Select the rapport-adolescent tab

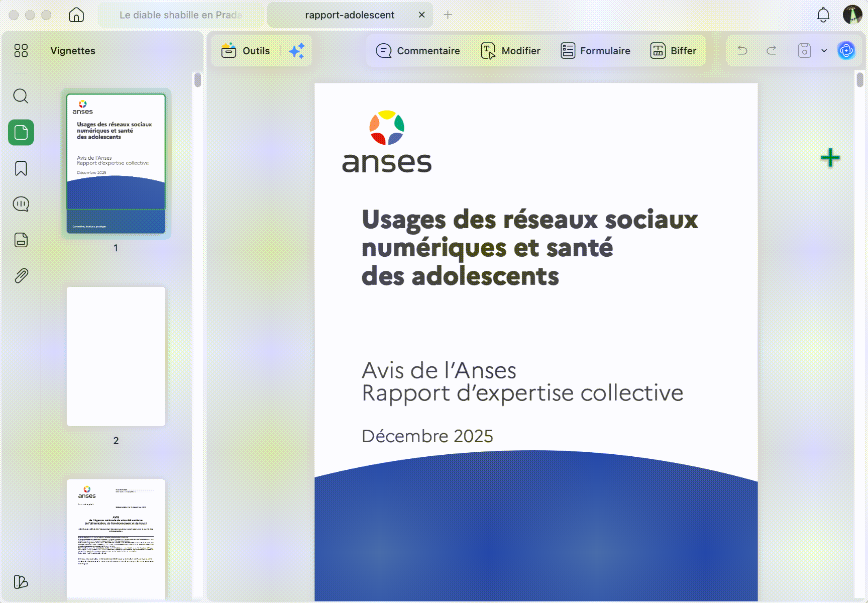coord(350,15)
